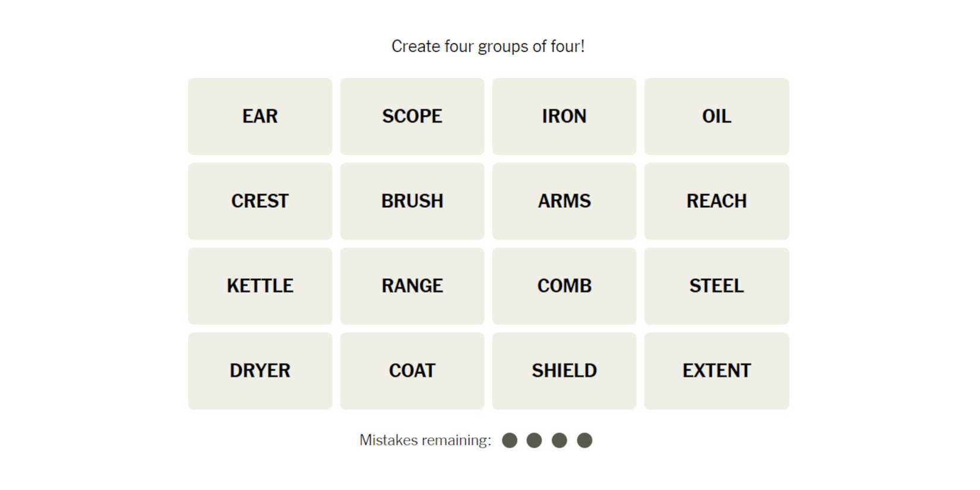
Task: Select the REACH word tile
Action: click(x=716, y=201)
